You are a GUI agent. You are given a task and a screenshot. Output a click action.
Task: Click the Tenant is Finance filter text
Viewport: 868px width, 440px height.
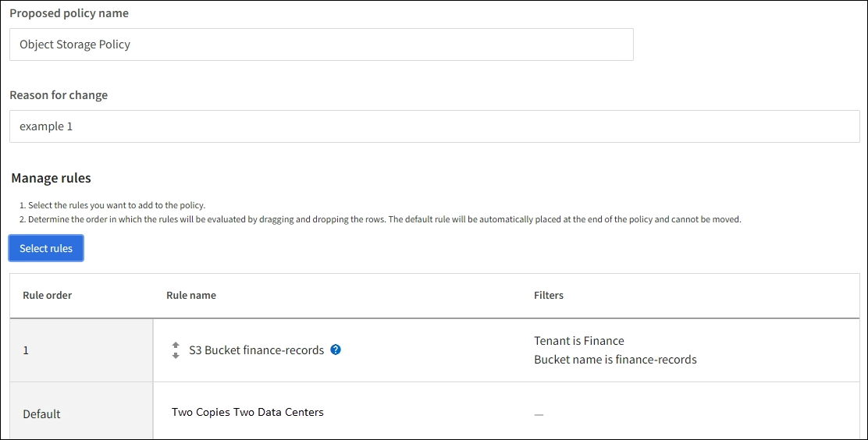tap(579, 341)
